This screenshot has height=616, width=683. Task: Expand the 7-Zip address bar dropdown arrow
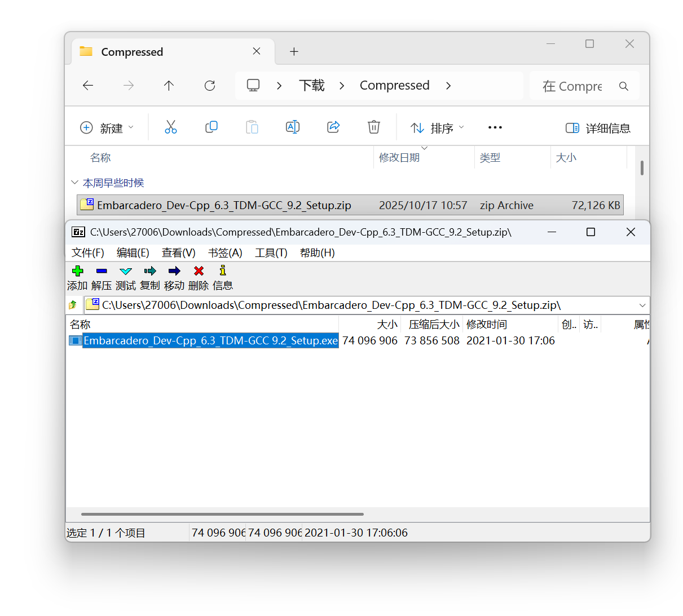[642, 305]
